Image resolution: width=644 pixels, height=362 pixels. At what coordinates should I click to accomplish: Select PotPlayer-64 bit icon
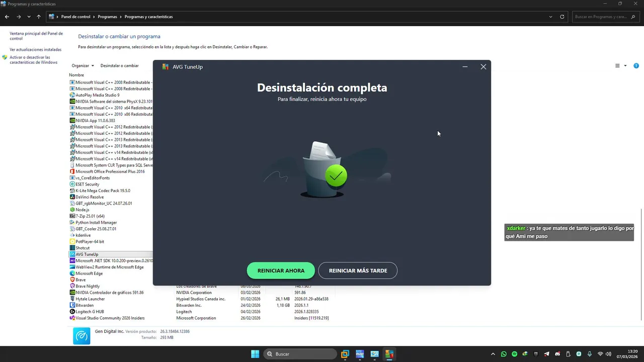pos(72,242)
